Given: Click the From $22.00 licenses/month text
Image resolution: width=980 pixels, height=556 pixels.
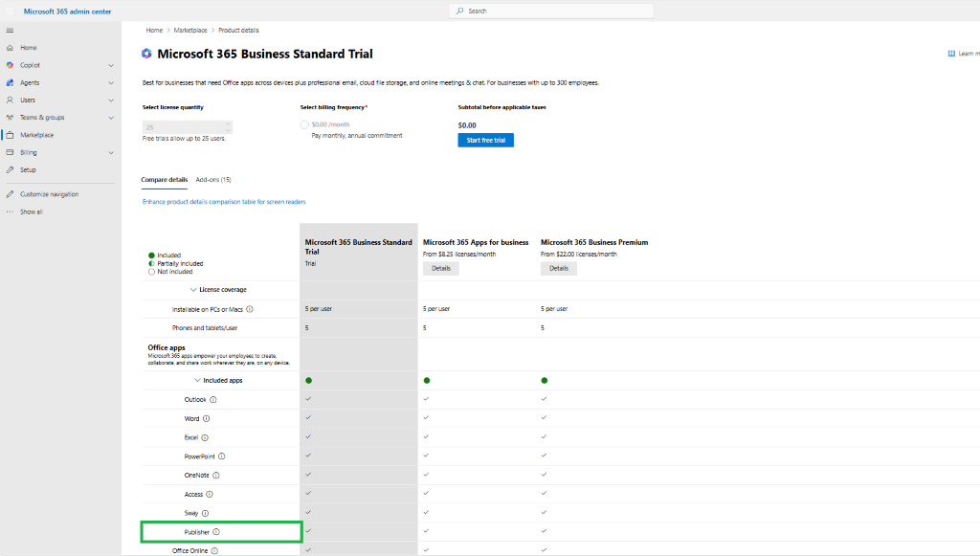Looking at the screenshot, I should point(579,255).
